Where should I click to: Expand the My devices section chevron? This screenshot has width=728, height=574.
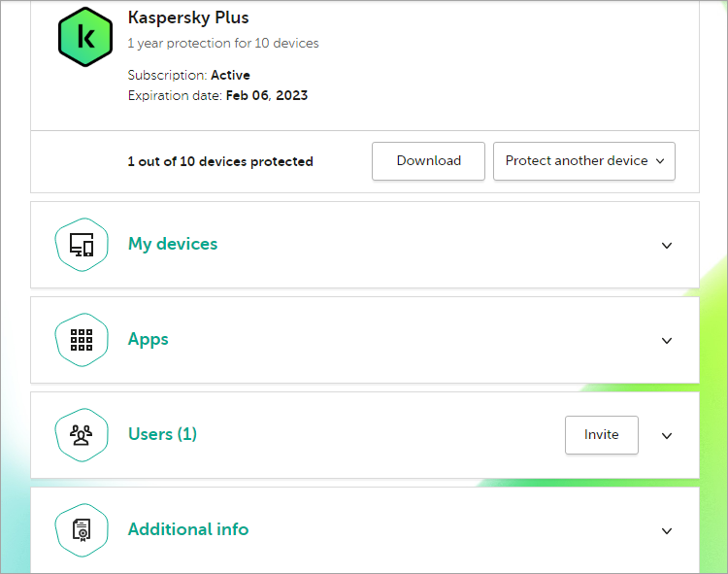pyautogui.click(x=667, y=246)
